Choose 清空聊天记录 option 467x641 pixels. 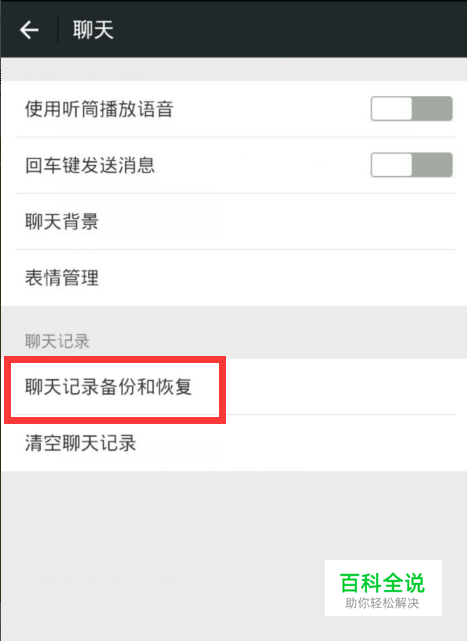[234, 443]
